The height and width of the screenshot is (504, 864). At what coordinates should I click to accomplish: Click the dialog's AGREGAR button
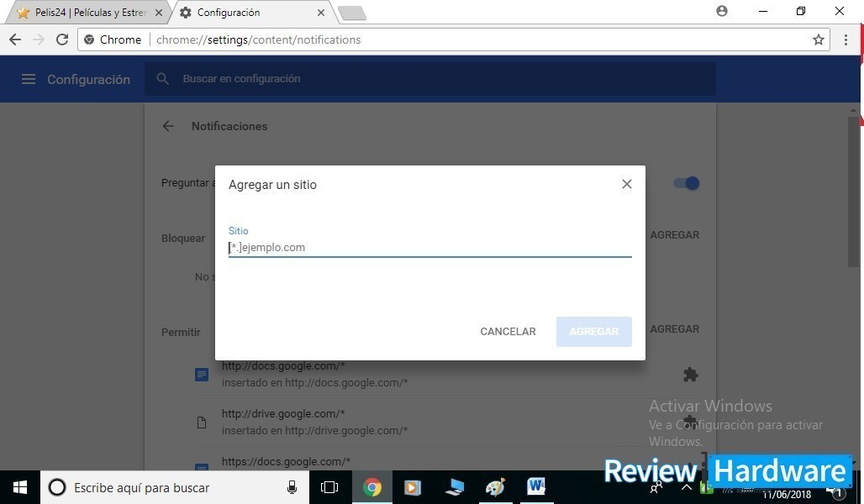click(594, 332)
